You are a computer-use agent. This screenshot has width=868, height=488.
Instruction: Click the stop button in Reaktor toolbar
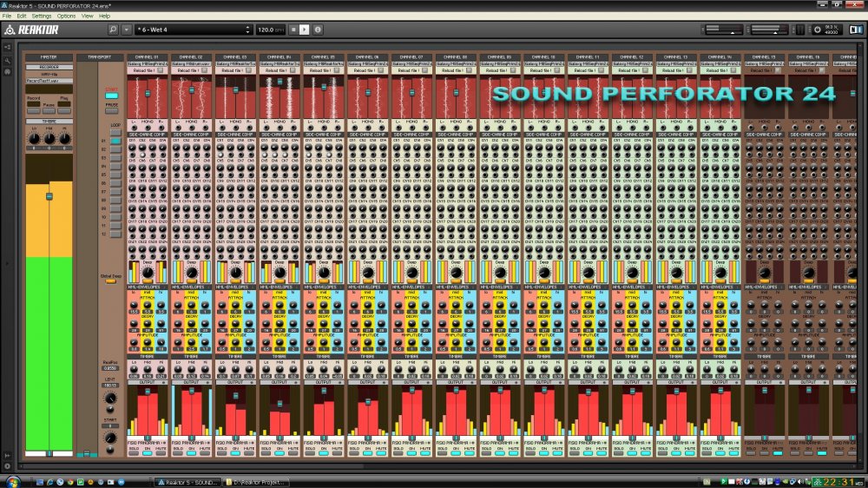coord(293,30)
